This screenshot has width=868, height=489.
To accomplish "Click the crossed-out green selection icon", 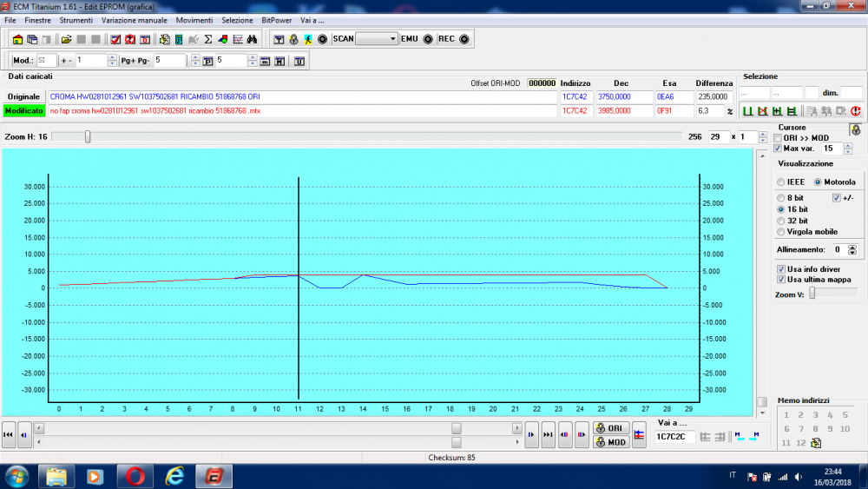I will pos(763,111).
